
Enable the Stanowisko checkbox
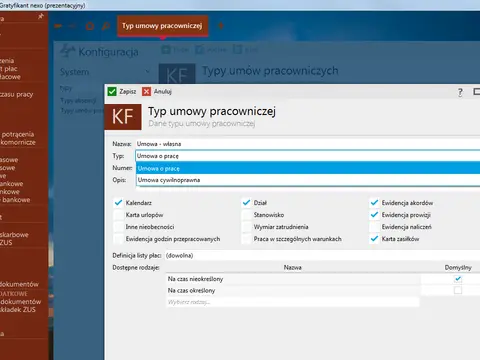246,215
